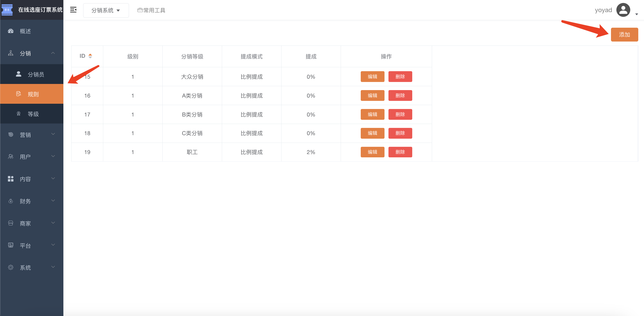This screenshot has height=316, width=644.
Task: Click the 2% commission cell
Action: [311, 152]
